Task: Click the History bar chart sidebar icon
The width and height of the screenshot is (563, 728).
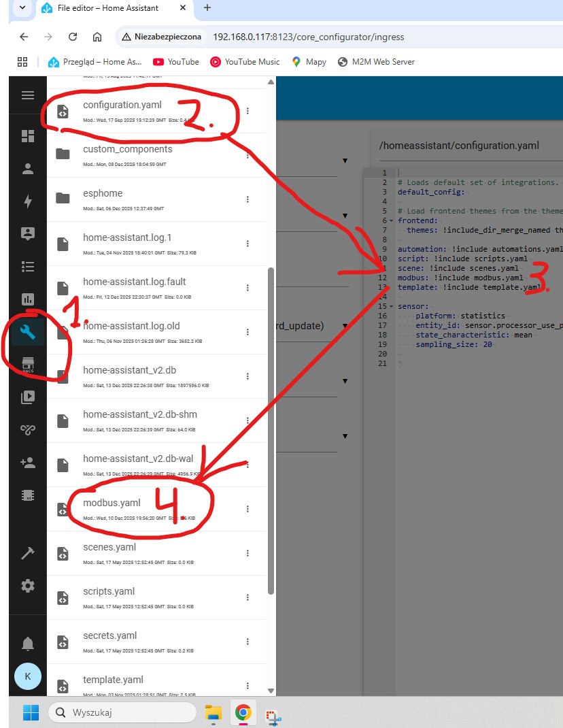Action: click(28, 299)
